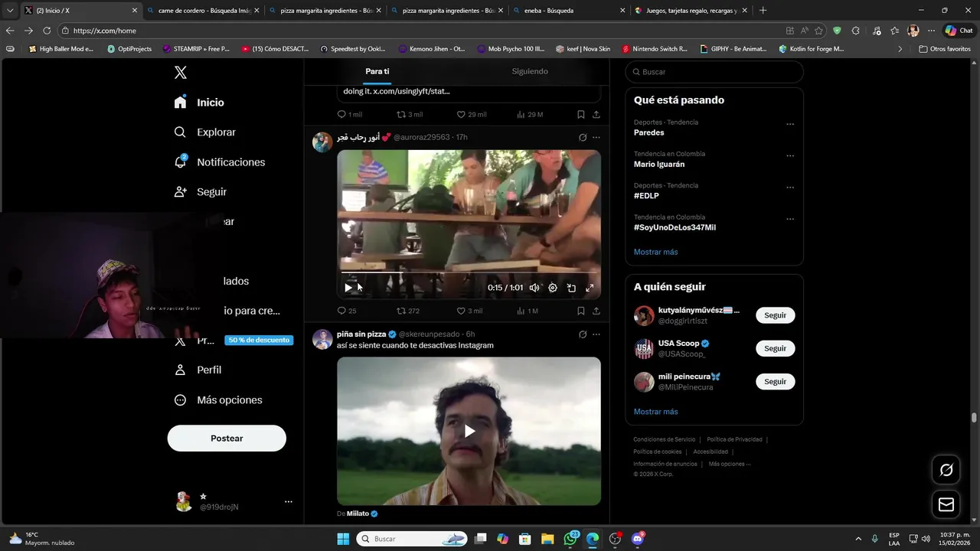Screen dimensions: 980x551
Task: Bookmark the auroraz29563 post
Action: [581, 311]
